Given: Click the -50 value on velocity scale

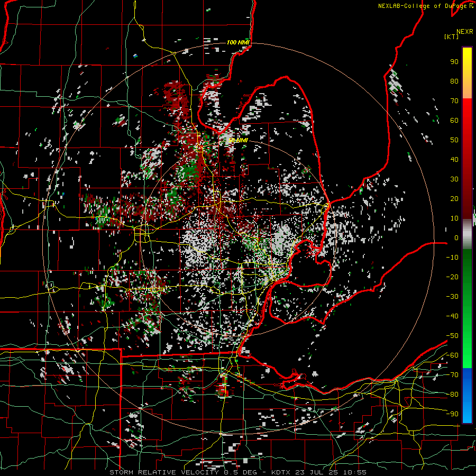Looking at the screenshot, I should point(452,336).
